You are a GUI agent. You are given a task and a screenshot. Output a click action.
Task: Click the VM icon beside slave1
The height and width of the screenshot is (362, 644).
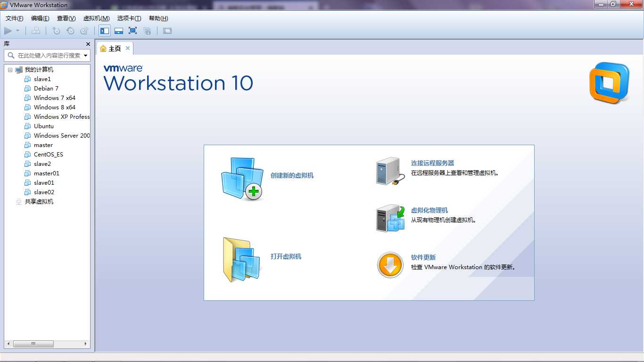[27, 79]
